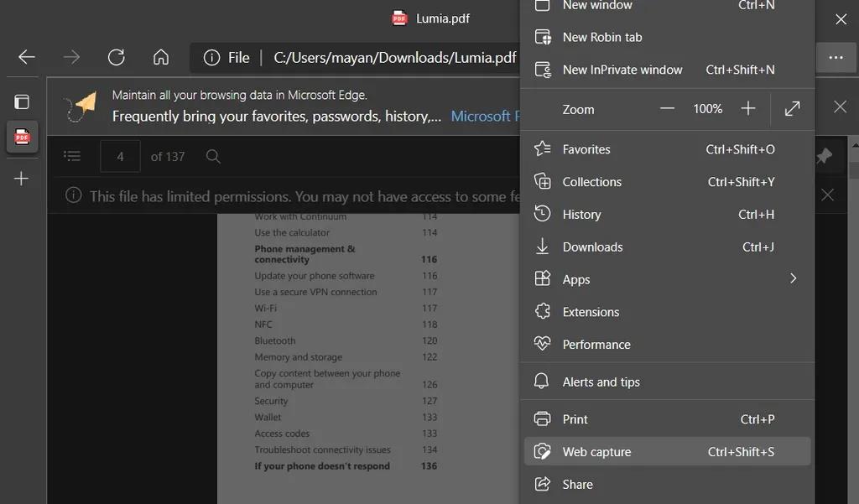The width and height of the screenshot is (859, 504).
Task: Click the Favorites star icon
Action: [x=543, y=148]
